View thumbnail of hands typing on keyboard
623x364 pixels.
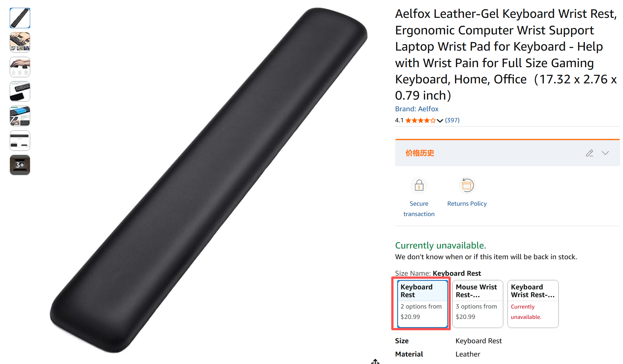tap(20, 42)
